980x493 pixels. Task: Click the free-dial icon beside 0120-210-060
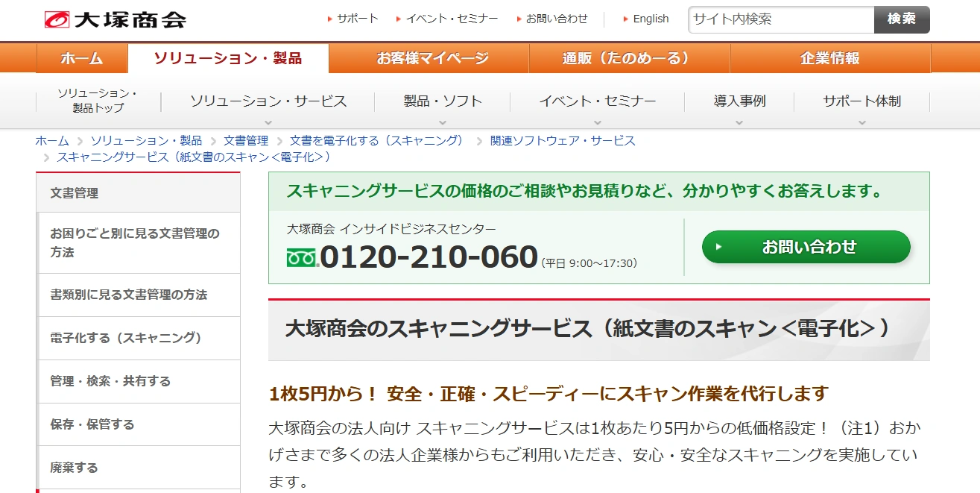tap(303, 258)
